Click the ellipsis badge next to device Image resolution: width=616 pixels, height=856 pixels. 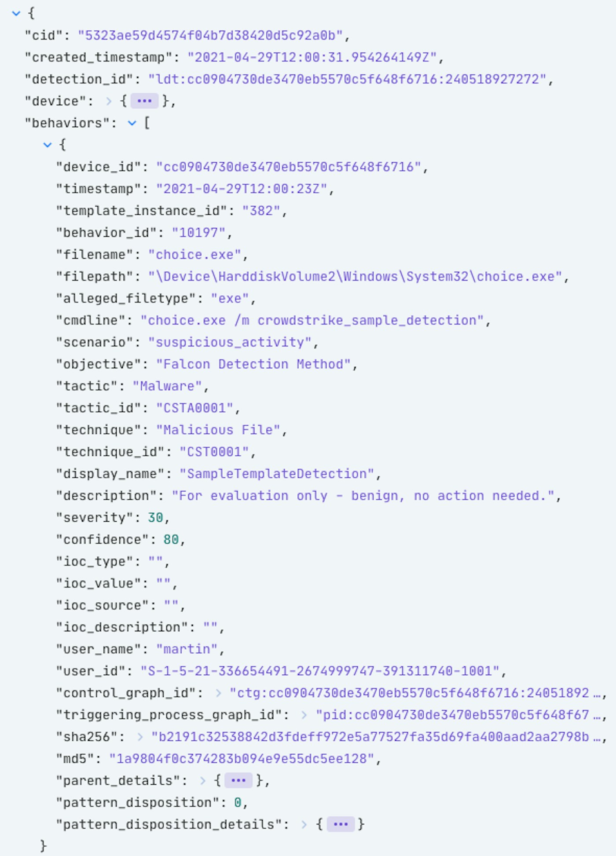(144, 101)
